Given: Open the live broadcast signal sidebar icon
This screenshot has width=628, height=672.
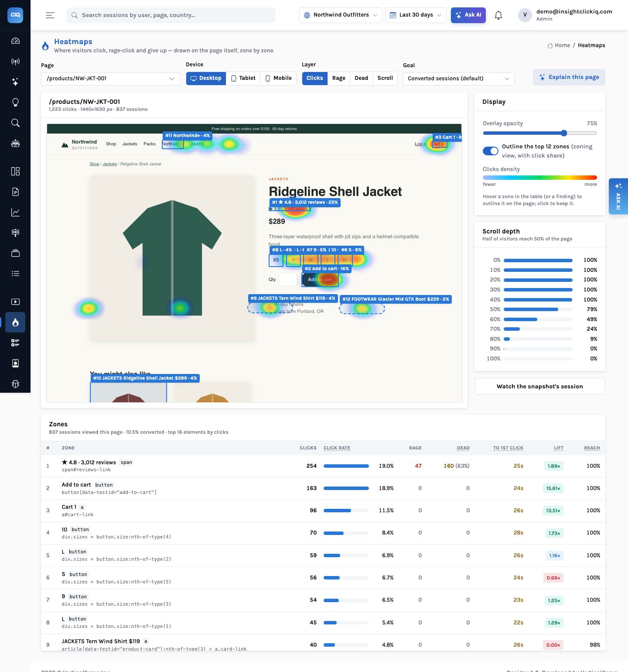Looking at the screenshot, I should 15,62.
